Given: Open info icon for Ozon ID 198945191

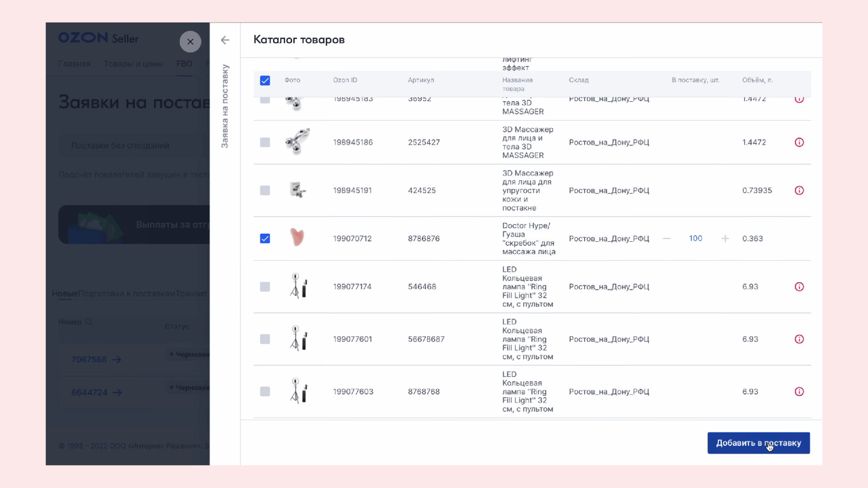Looking at the screenshot, I should [799, 190].
